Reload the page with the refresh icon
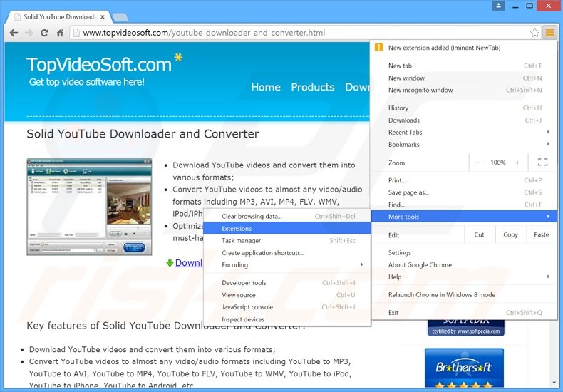Image resolution: width=563 pixels, height=392 pixels. [x=44, y=33]
